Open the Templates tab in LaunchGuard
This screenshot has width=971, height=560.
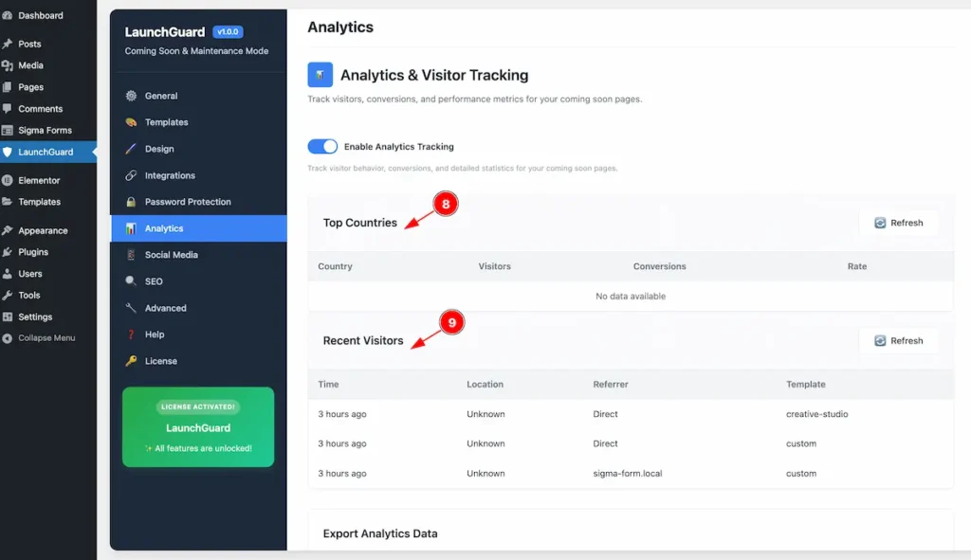coord(198,122)
